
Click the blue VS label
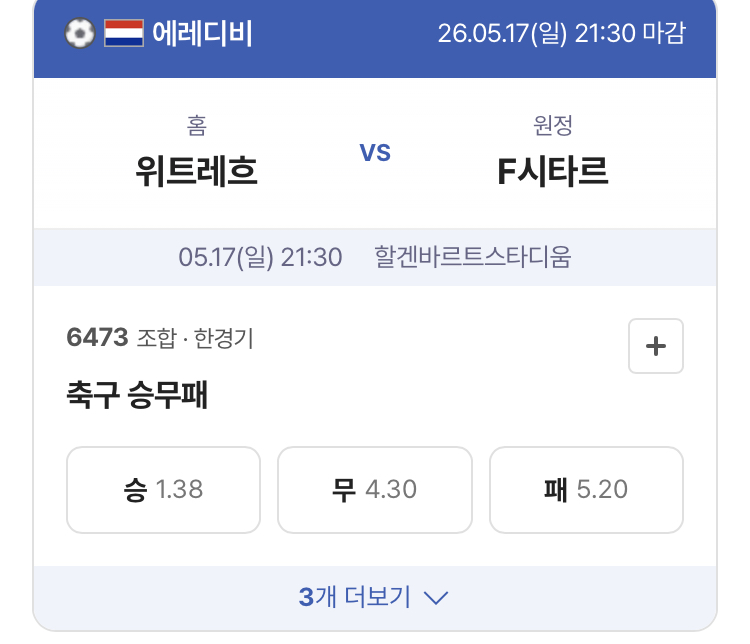[x=375, y=153]
